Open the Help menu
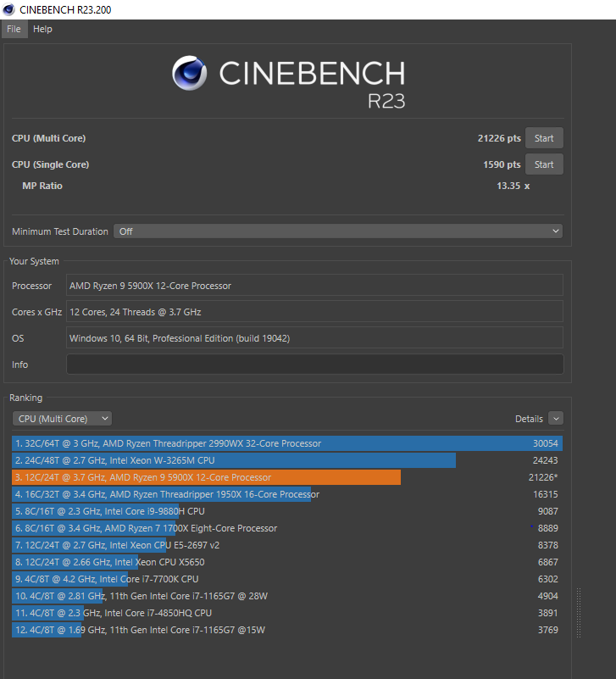The image size is (616, 679). [42, 29]
